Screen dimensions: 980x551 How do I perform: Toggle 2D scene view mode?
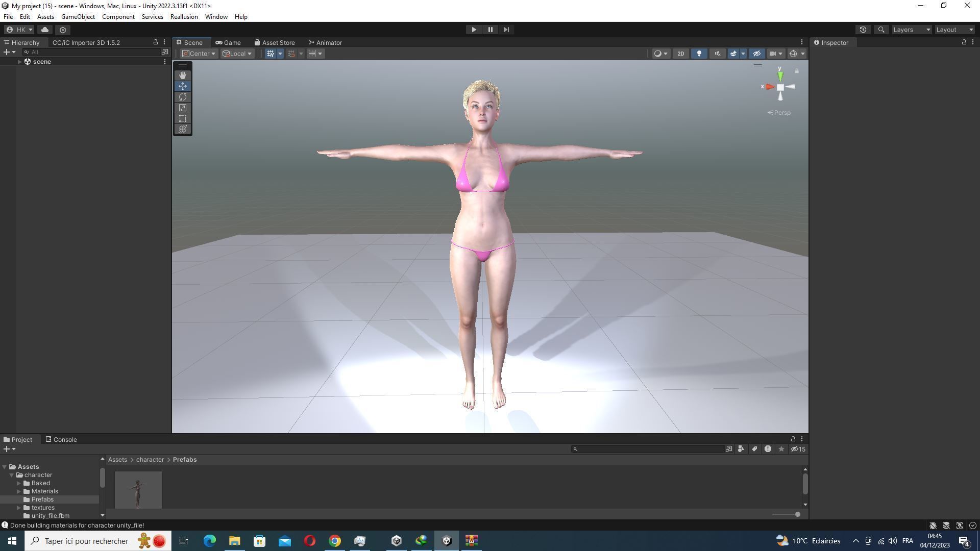[680, 54]
